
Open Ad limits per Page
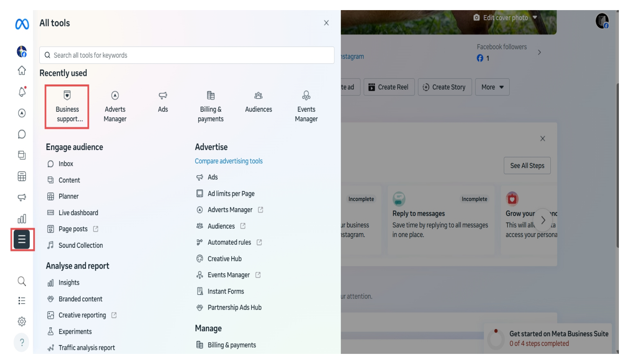point(225,194)
